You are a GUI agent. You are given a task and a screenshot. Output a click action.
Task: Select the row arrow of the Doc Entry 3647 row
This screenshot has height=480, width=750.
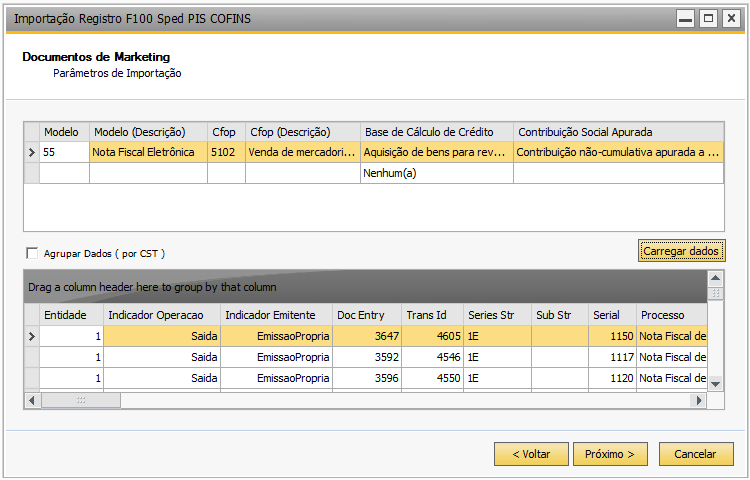[x=32, y=336]
